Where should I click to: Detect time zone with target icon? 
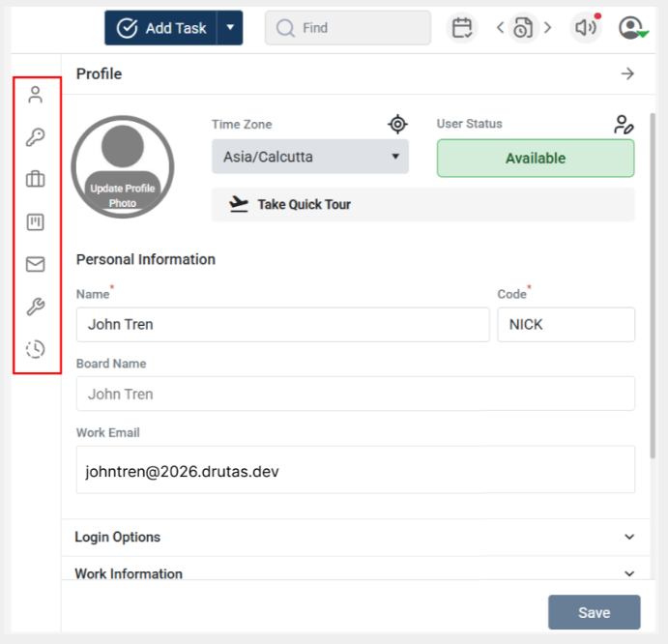pyautogui.click(x=396, y=124)
